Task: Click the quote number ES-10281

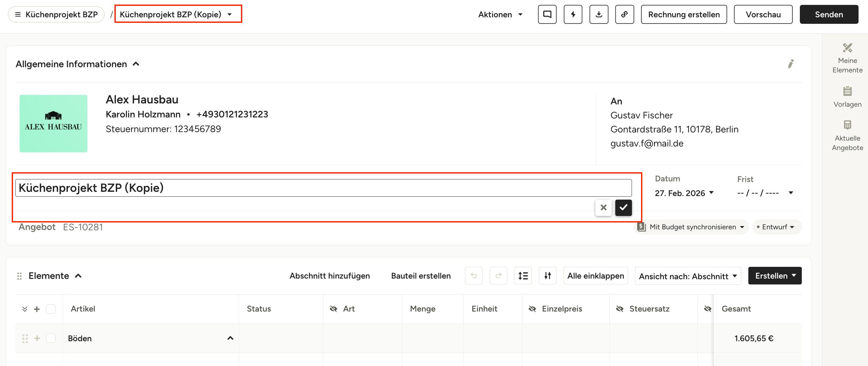Action: [83, 227]
